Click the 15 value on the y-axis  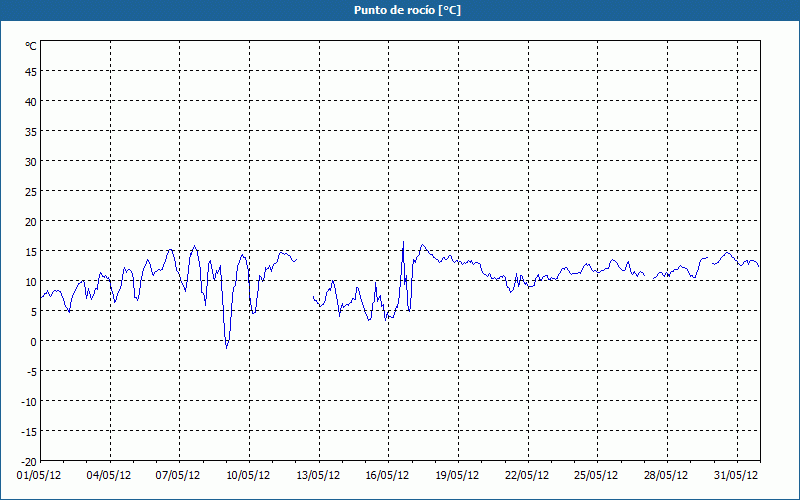pyautogui.click(x=31, y=252)
